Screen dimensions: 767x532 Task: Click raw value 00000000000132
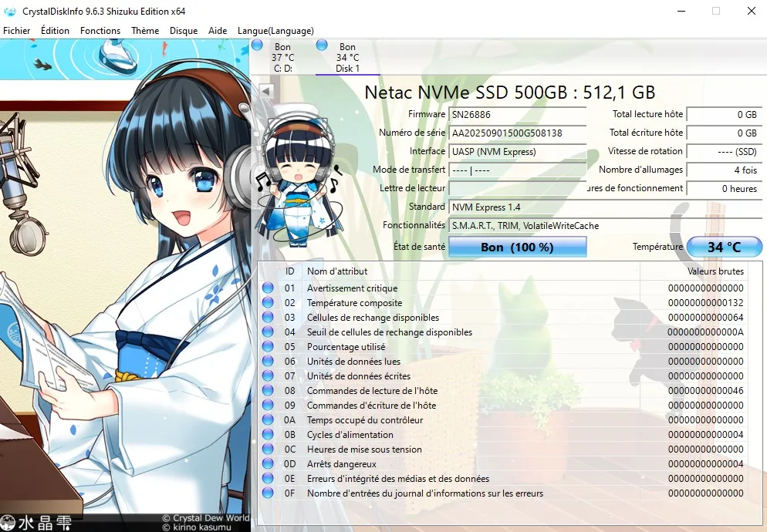(705, 303)
